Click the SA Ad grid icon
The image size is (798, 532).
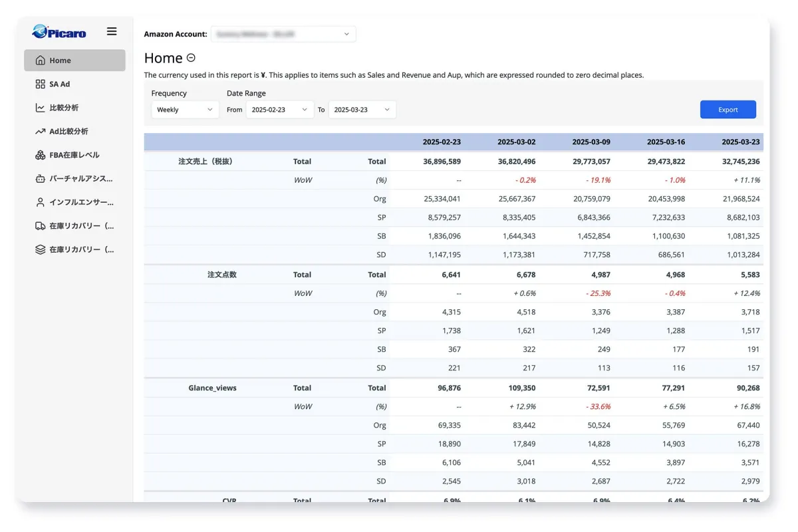click(x=40, y=84)
